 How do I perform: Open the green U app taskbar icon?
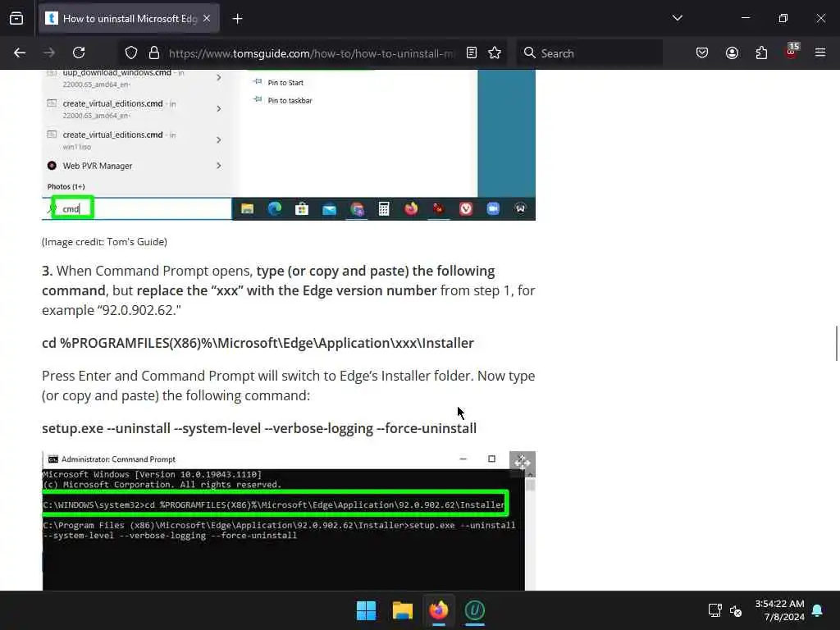tap(475, 610)
